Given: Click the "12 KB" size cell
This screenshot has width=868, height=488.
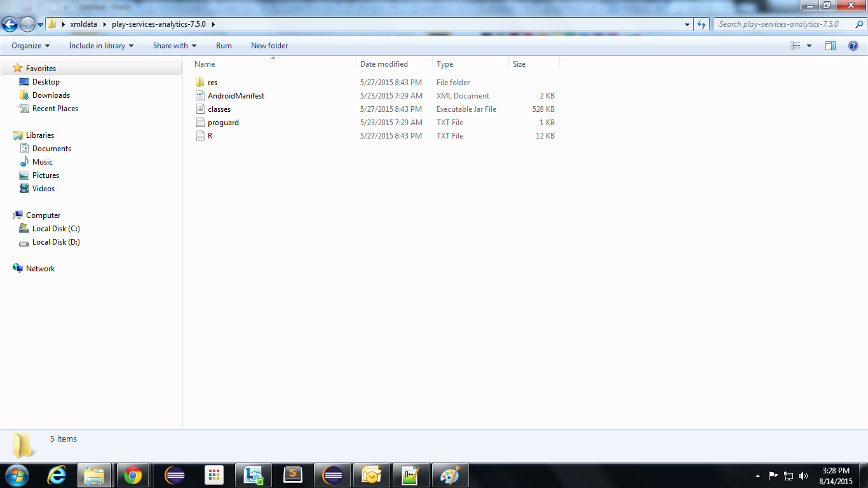Looking at the screenshot, I should point(545,136).
